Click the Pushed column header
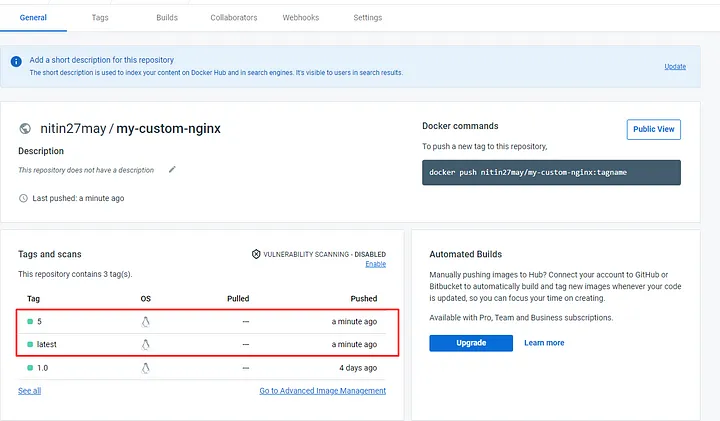720x421 pixels. tap(364, 298)
